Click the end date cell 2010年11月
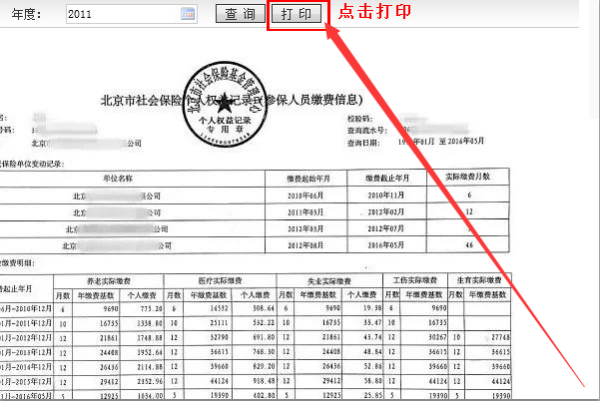This screenshot has height=401, width=600. (x=386, y=195)
